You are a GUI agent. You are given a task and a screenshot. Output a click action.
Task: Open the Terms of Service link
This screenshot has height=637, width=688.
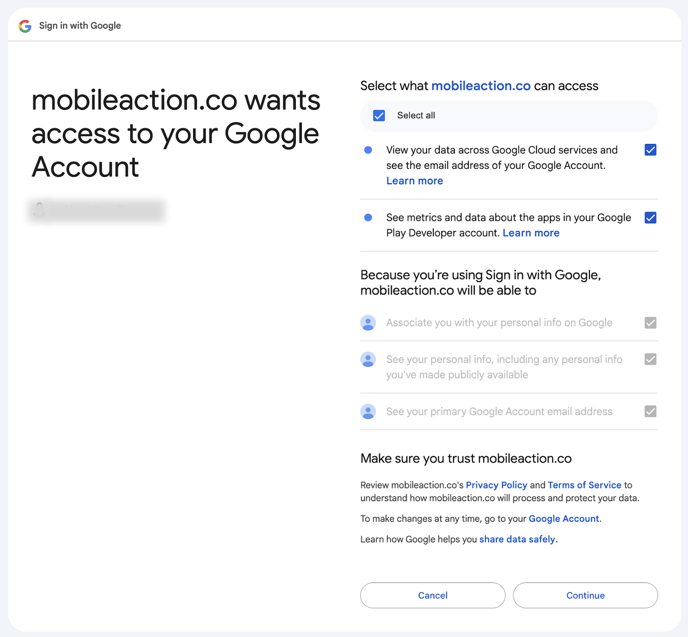point(584,485)
